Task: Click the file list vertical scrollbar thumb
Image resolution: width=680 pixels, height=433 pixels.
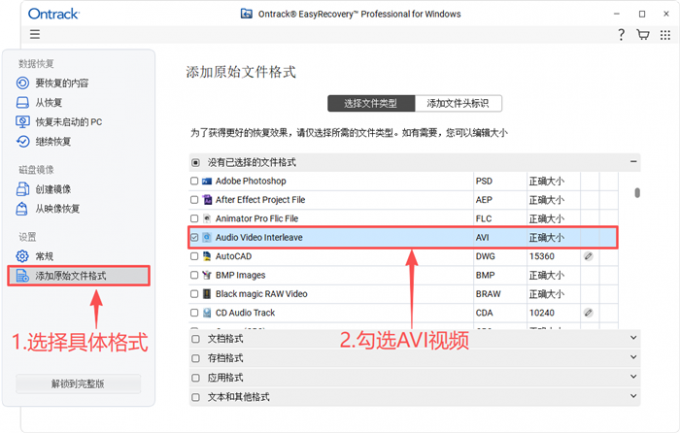Action: (637, 192)
